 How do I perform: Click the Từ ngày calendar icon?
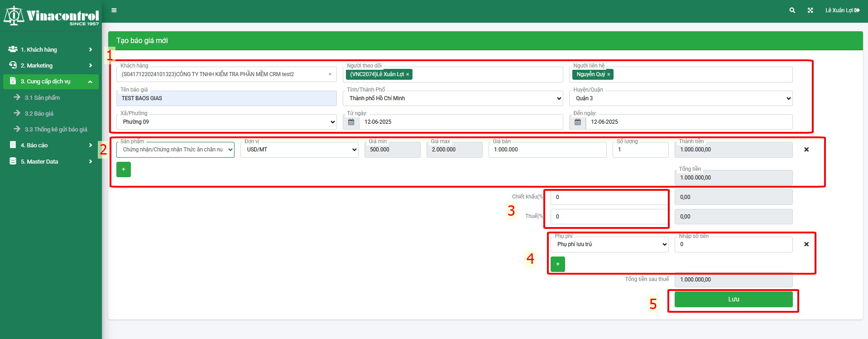(x=351, y=122)
